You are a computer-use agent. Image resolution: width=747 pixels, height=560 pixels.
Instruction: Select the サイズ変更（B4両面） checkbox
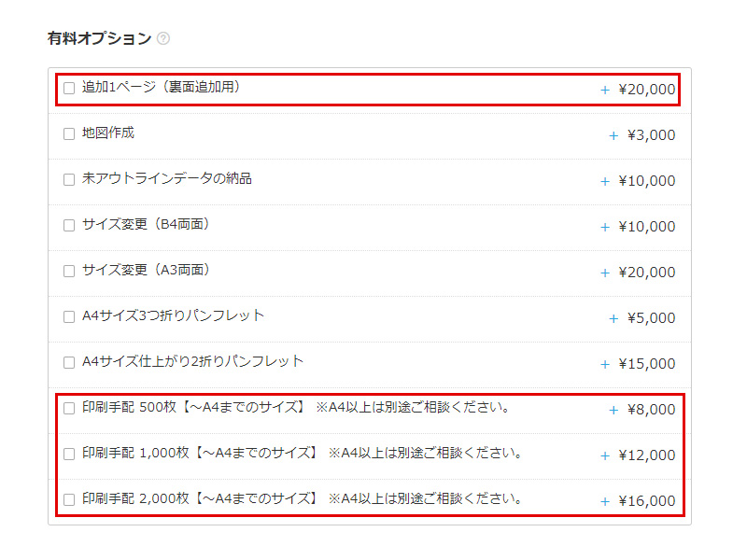pos(69,226)
